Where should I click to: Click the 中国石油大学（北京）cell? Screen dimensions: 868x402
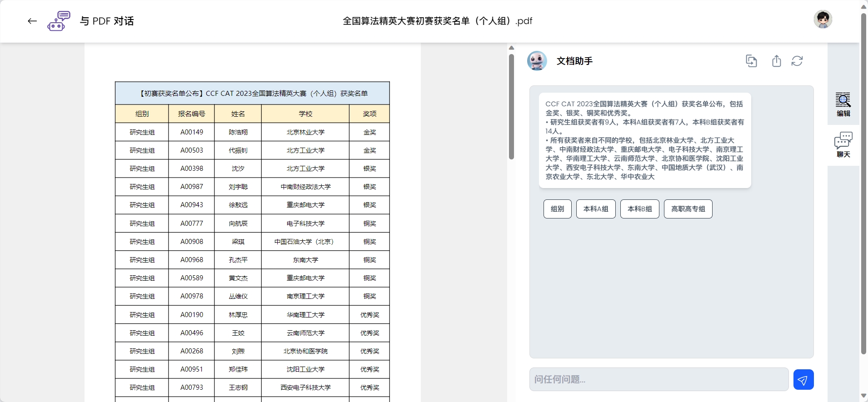point(305,242)
